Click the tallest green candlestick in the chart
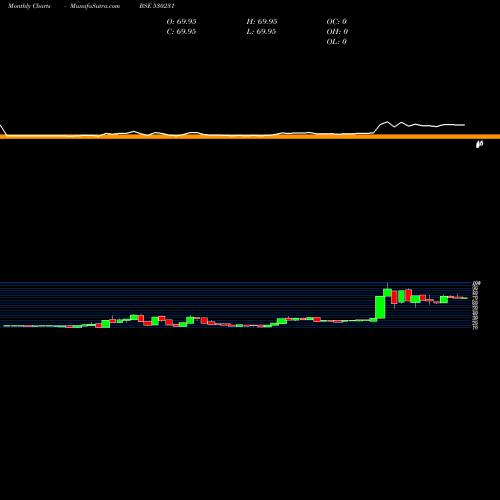This screenshot has width=500, height=500. (380, 307)
